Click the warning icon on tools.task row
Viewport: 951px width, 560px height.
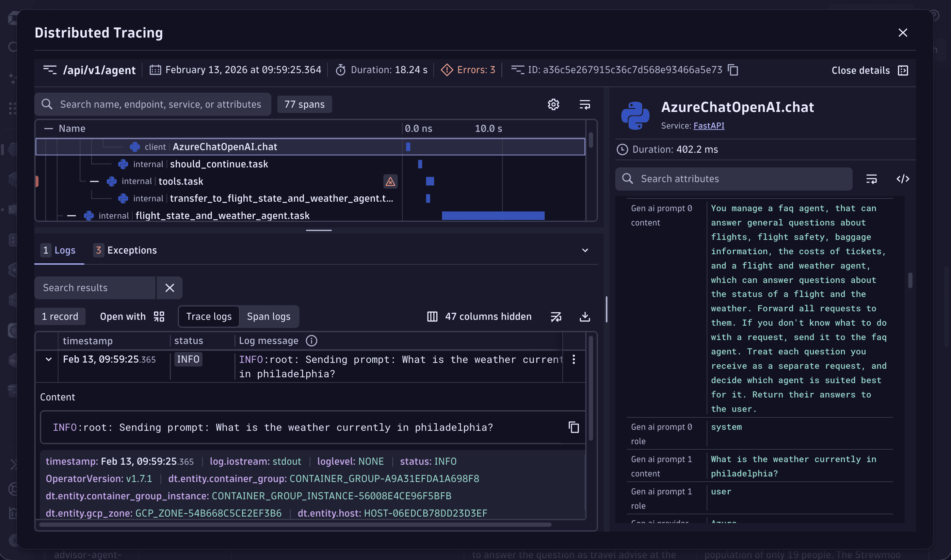(390, 182)
